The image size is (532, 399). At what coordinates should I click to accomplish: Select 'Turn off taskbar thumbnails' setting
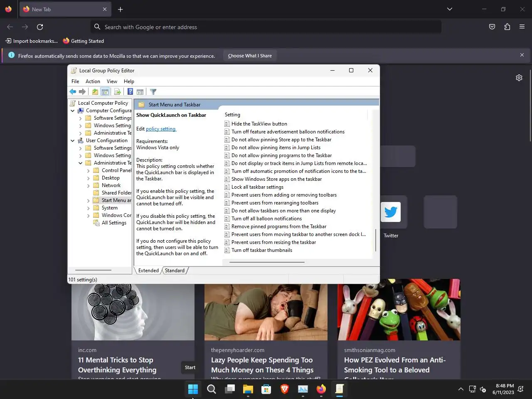(x=262, y=250)
